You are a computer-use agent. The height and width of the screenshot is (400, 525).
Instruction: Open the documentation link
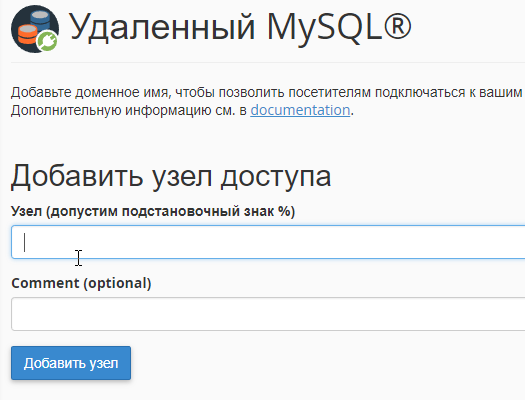point(300,110)
